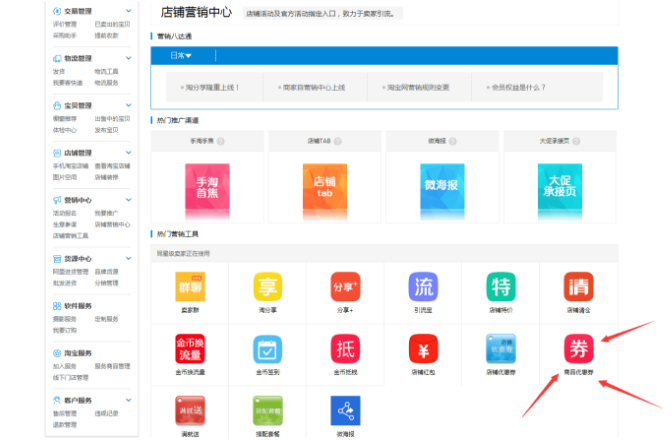The width and height of the screenshot is (672, 440).
Task: Open the 金币签到 calendar tool icon
Action: click(x=268, y=349)
